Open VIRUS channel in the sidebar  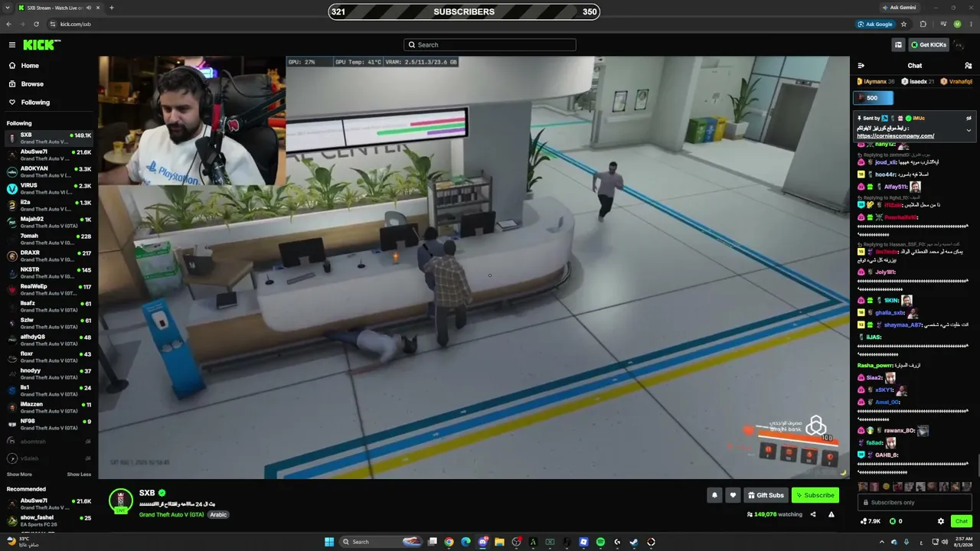click(x=49, y=189)
